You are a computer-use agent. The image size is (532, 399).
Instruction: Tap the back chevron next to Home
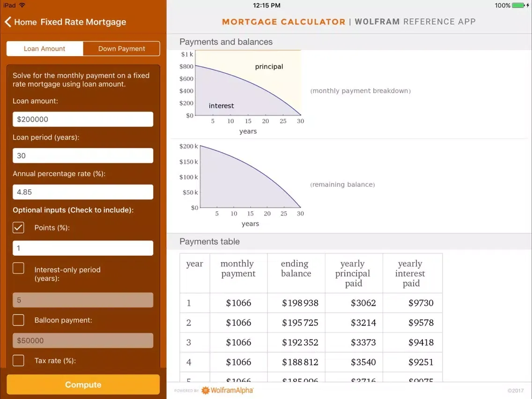(x=8, y=22)
